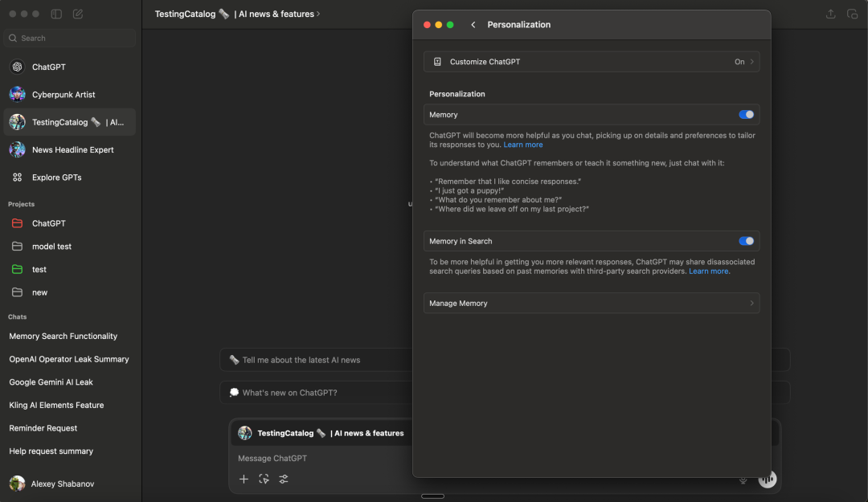This screenshot has width=868, height=502.
Task: Open Explore GPTs grid icon
Action: tap(17, 178)
